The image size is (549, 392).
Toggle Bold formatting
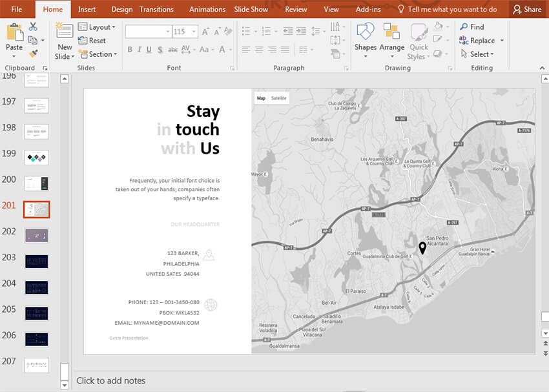(x=130, y=50)
